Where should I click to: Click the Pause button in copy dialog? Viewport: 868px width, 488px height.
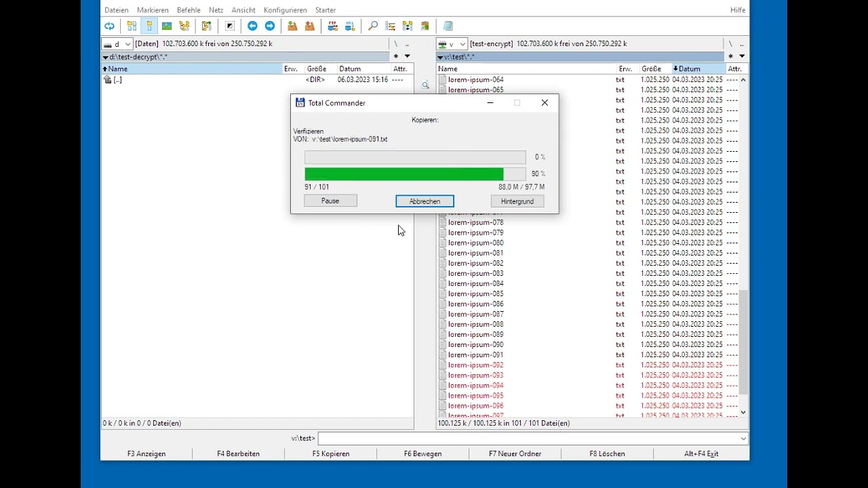coord(330,201)
